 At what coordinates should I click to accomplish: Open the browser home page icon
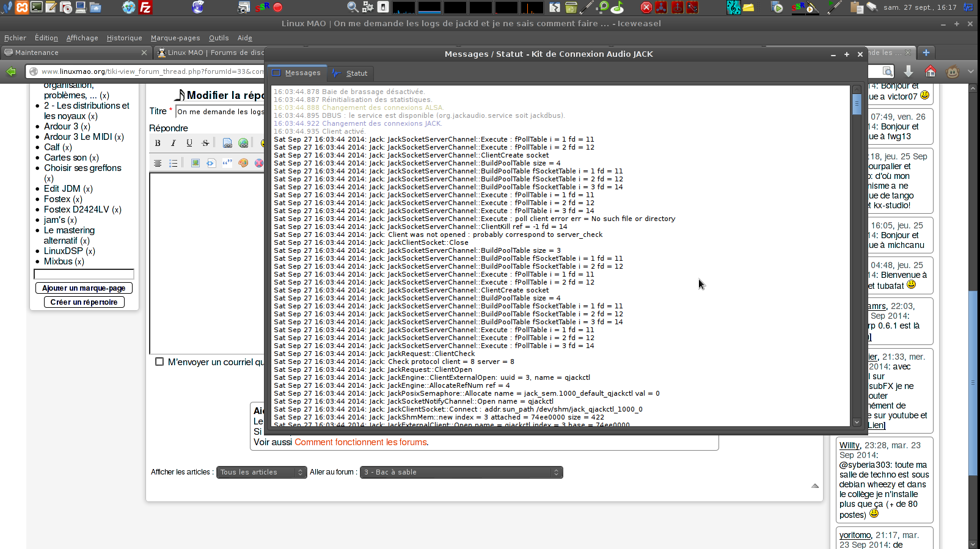[x=930, y=71]
